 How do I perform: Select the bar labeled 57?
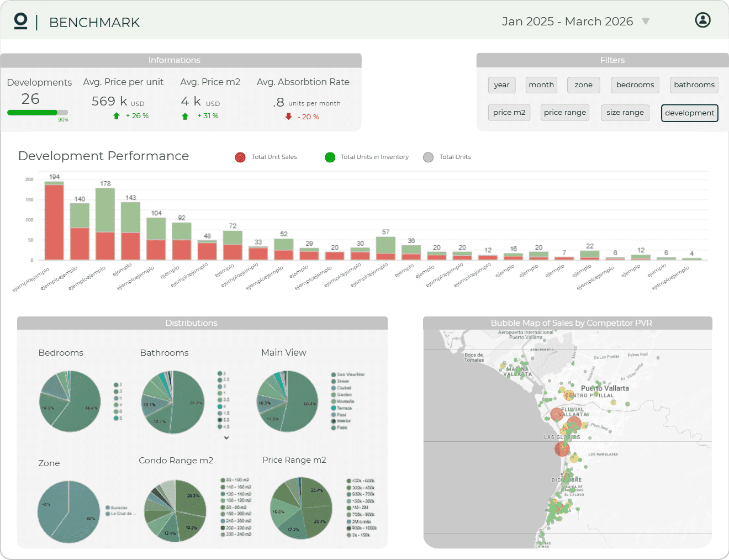point(385,249)
